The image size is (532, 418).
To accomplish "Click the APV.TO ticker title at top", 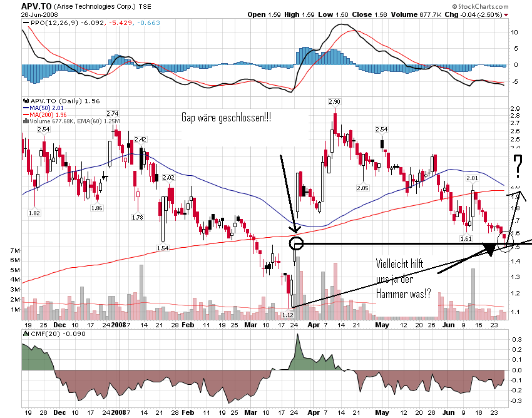I will [36, 6].
